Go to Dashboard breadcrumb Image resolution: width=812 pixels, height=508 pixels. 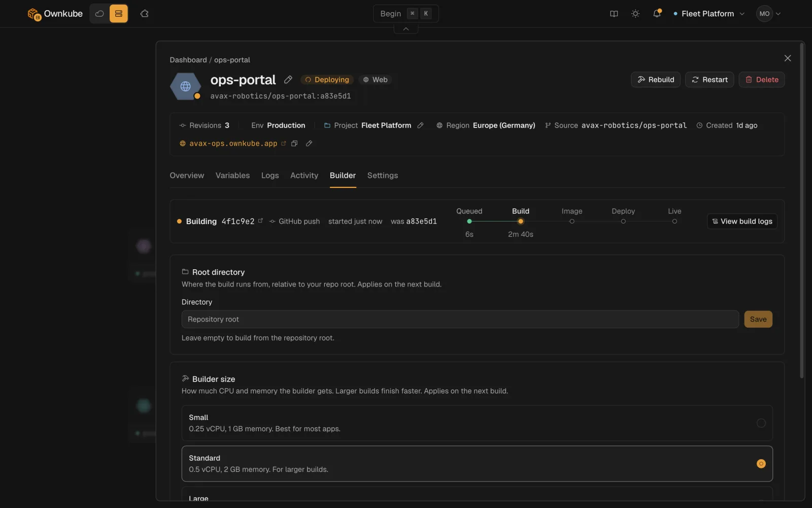point(188,60)
